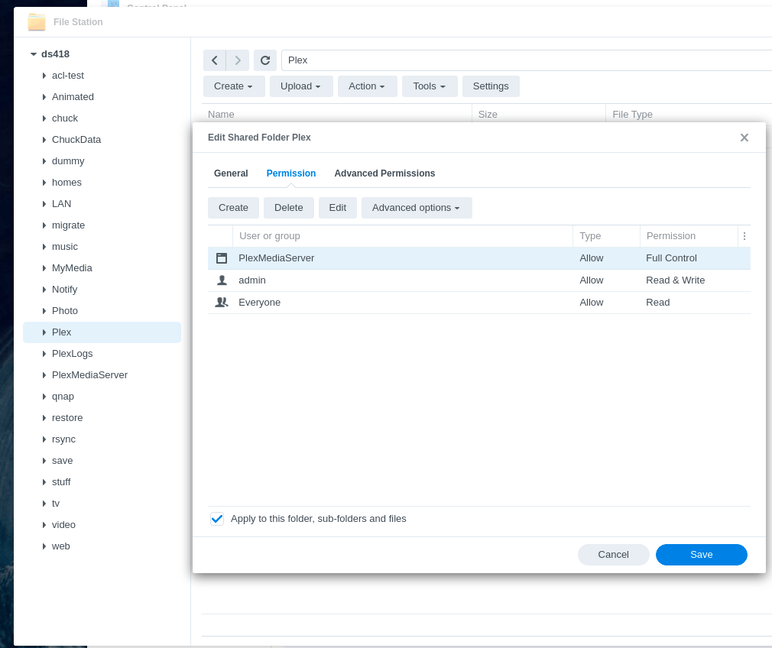Viewport: 772px width, 648px height.
Task: Select the save folder
Action: click(62, 461)
